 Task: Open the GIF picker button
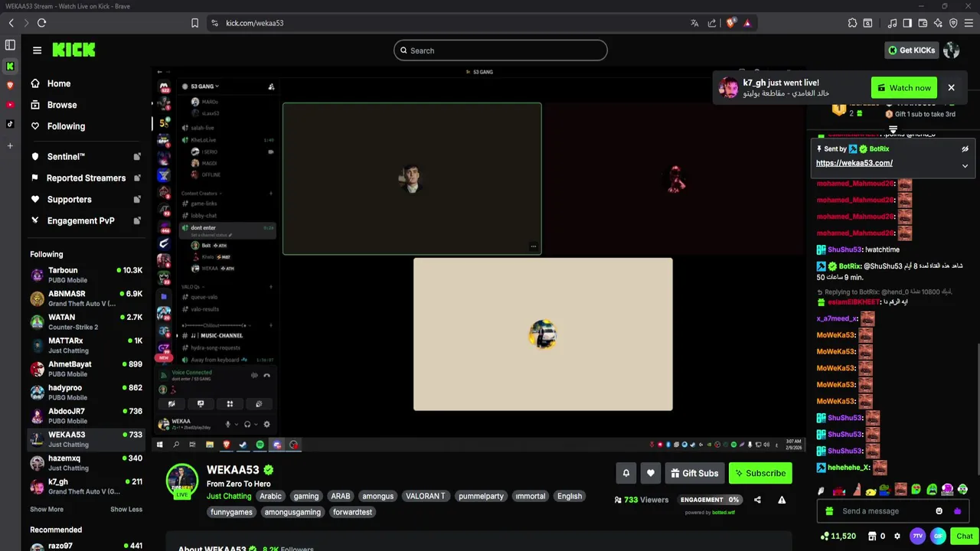point(938,536)
